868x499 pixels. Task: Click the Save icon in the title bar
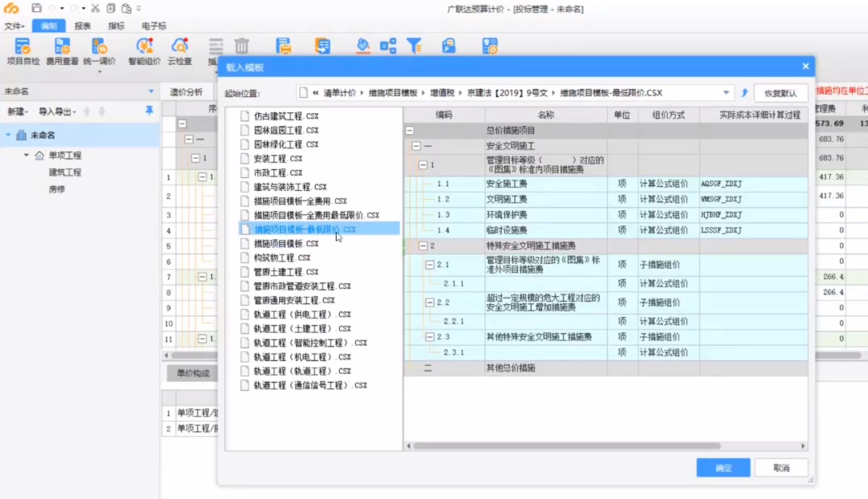(36, 8)
